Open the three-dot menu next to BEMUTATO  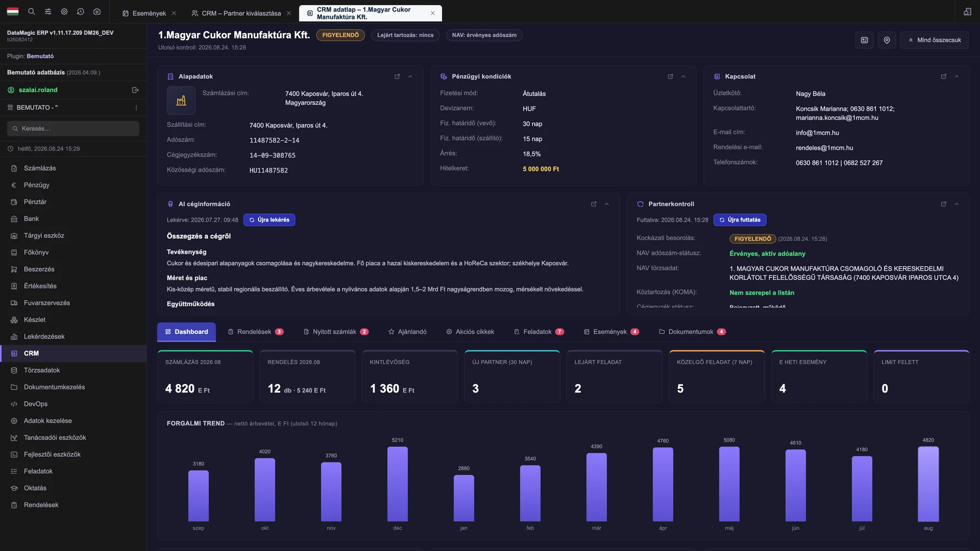(136, 108)
